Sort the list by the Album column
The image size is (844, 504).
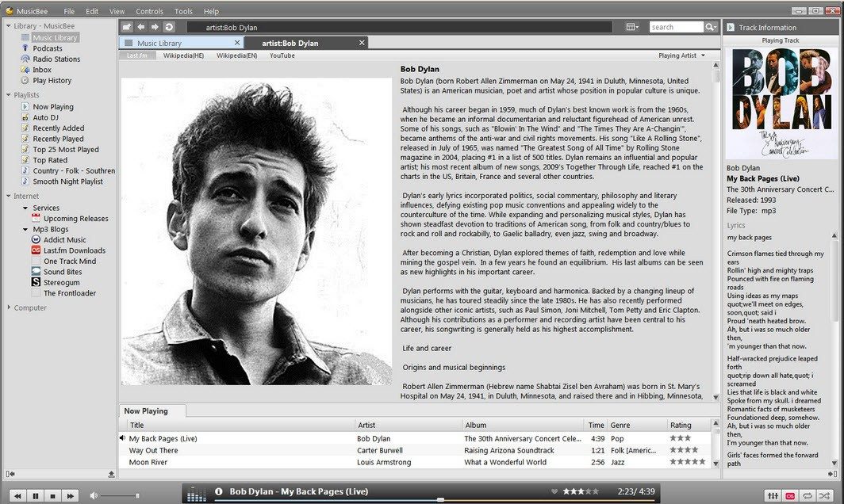coord(523,425)
